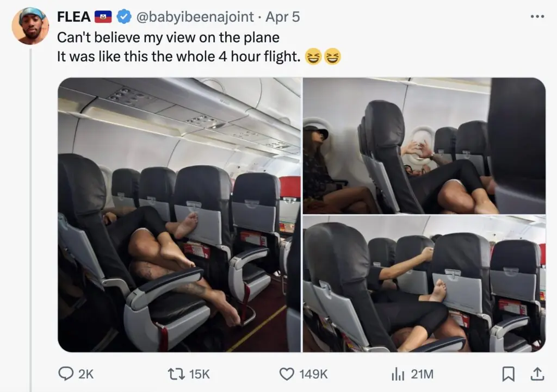Open the three-dot more options menu
This screenshot has width=557, height=392.
coord(537,16)
